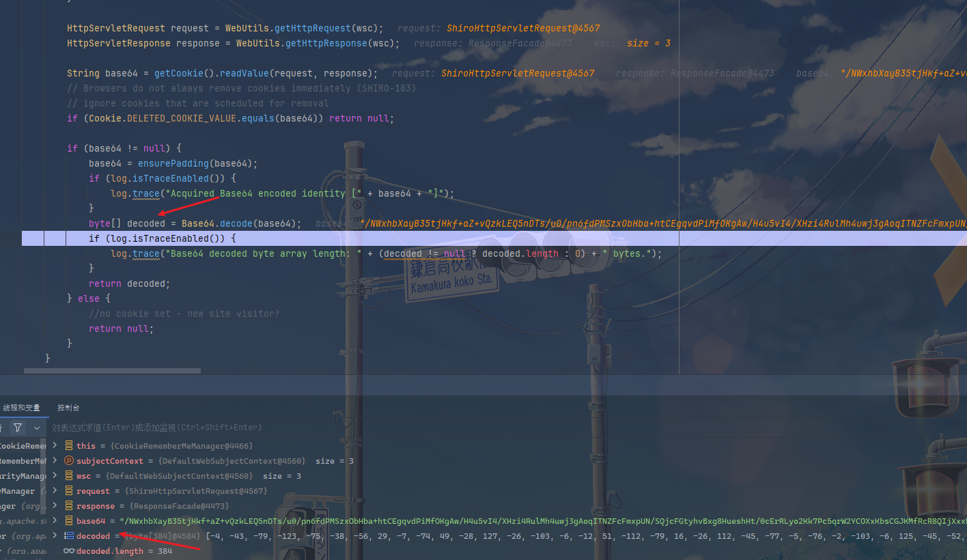The image size is (967, 560).
Task: Select the RememberMe… stack frame row
Action: pyautogui.click(x=23, y=461)
